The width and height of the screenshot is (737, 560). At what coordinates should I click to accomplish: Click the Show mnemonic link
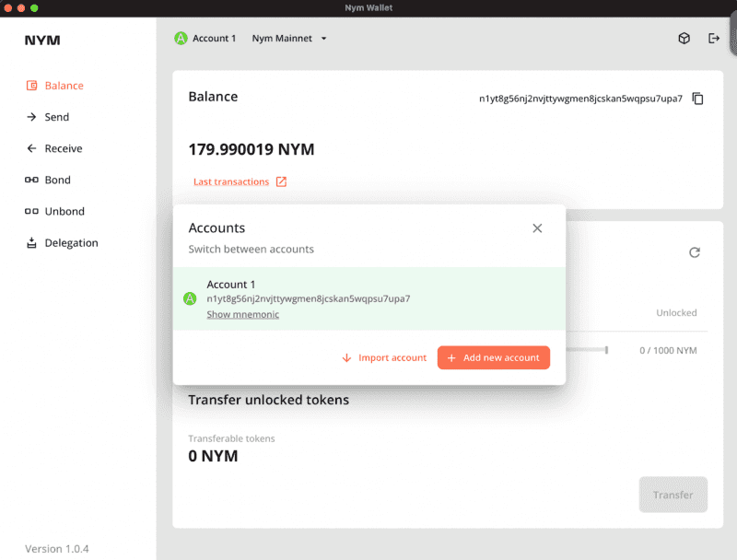[x=242, y=315]
